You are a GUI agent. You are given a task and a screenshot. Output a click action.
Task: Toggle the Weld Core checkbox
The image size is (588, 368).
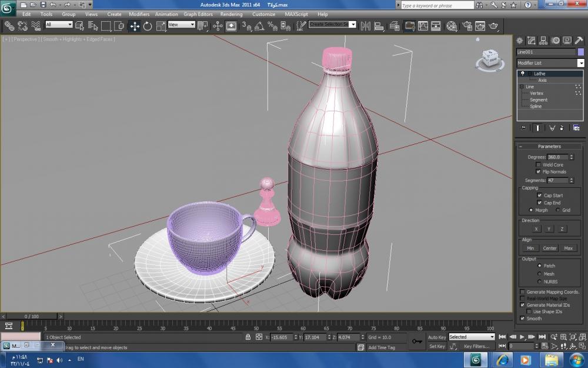[539, 164]
